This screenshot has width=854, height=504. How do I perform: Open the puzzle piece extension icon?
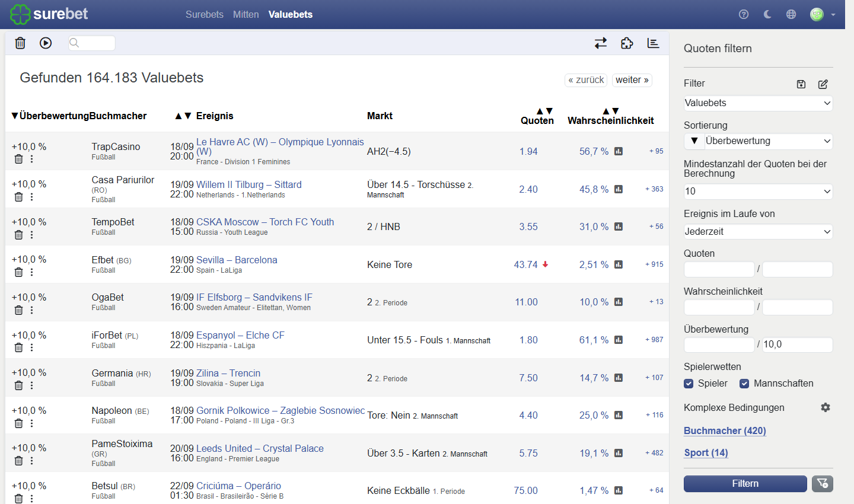[x=627, y=43]
